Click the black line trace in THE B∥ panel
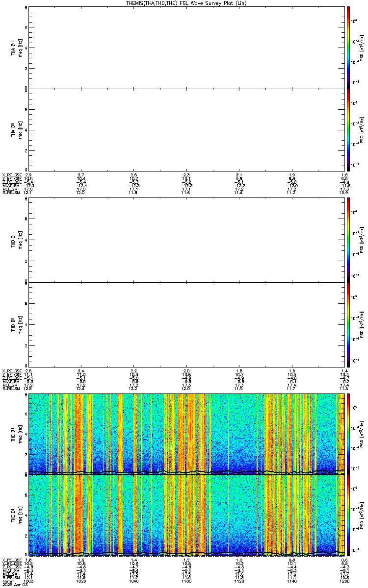Screen dimensions: 368x588 (x=187, y=554)
